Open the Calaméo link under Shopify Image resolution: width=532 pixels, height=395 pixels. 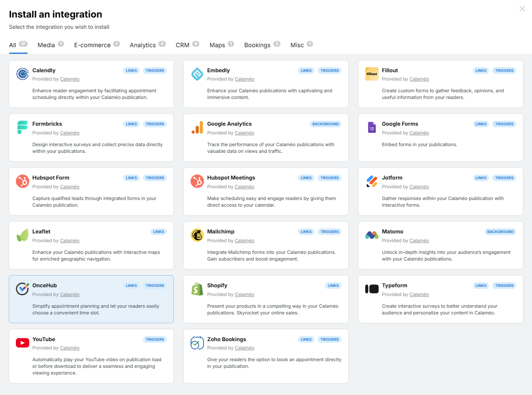click(244, 295)
